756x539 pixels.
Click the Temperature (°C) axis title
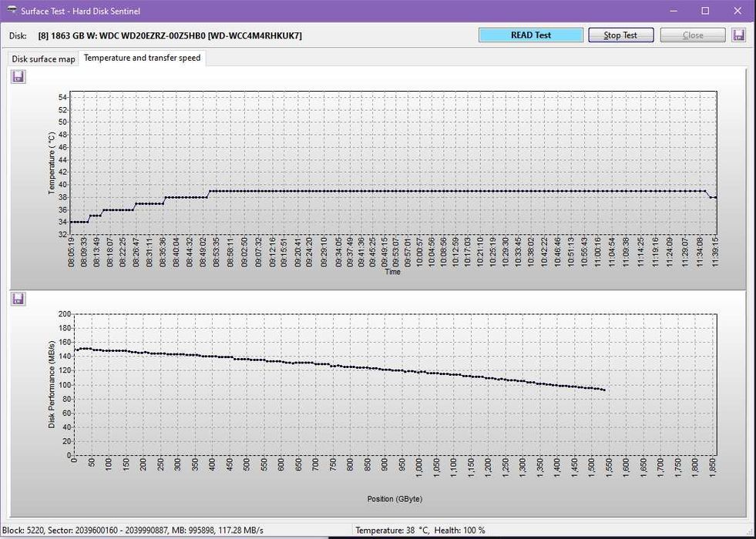pos(52,164)
